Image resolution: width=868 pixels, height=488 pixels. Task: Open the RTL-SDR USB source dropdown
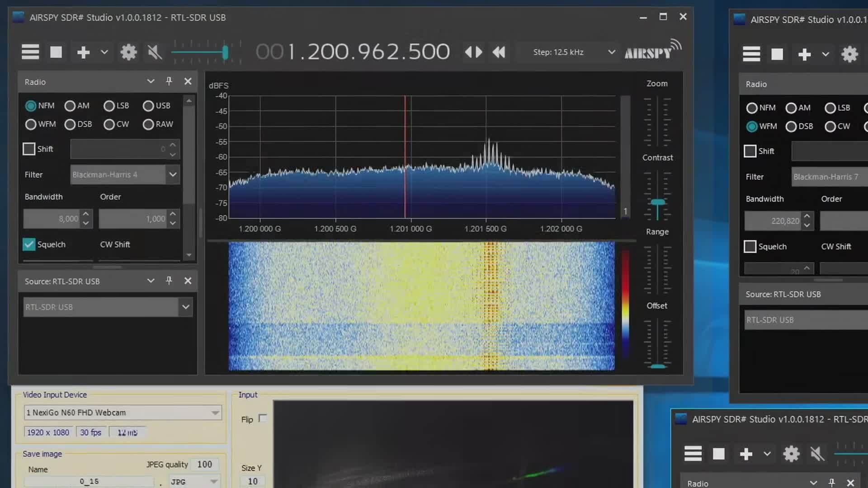(185, 307)
